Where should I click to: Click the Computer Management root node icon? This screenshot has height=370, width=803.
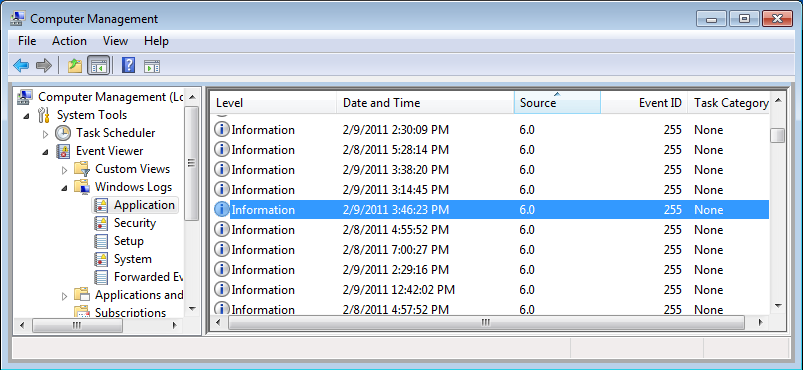[25, 96]
